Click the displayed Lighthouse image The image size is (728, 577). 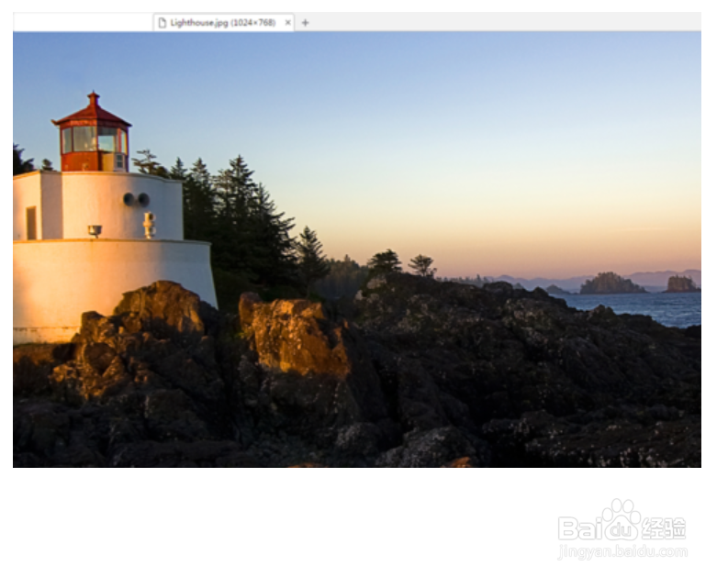(357, 250)
